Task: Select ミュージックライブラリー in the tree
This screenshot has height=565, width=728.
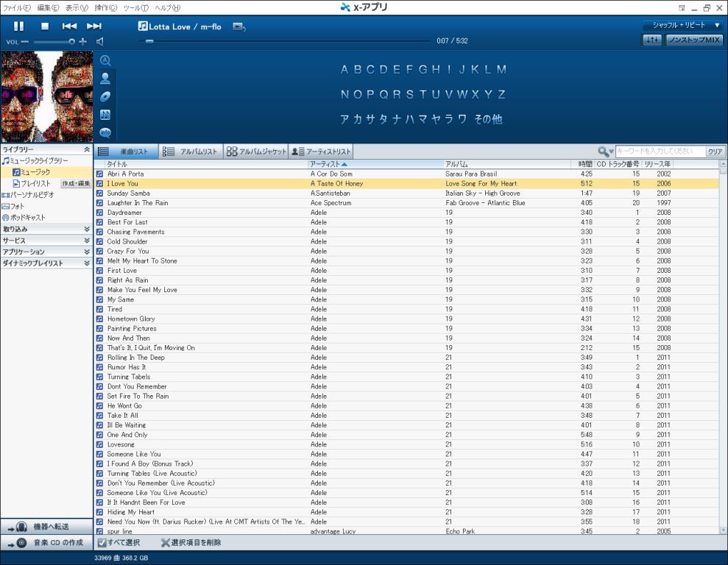Action: click(35, 160)
